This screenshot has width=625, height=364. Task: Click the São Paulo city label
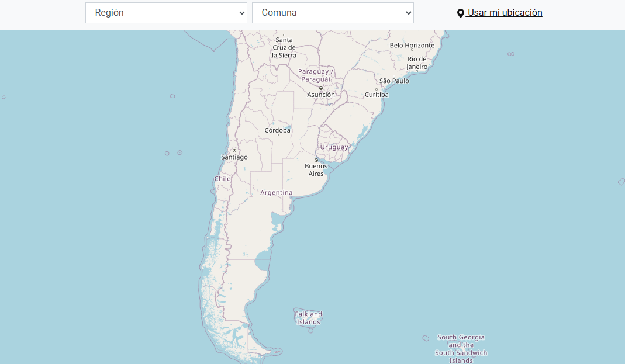(394, 81)
